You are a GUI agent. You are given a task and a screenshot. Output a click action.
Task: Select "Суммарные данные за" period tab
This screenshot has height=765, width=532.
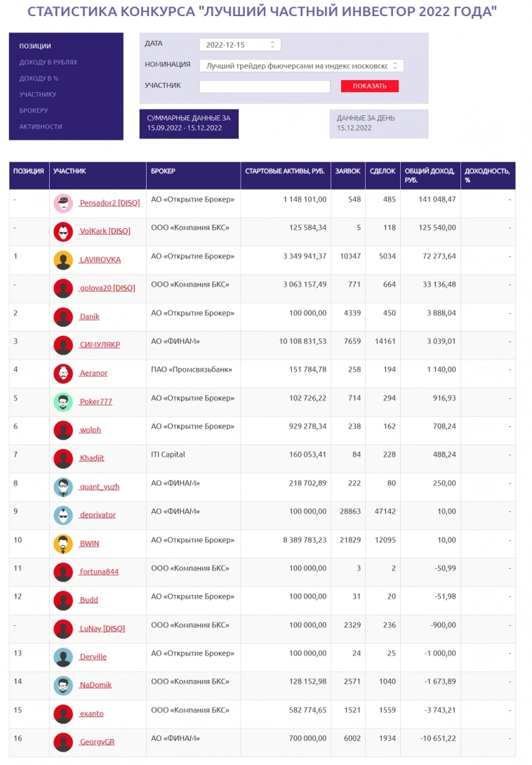click(189, 124)
